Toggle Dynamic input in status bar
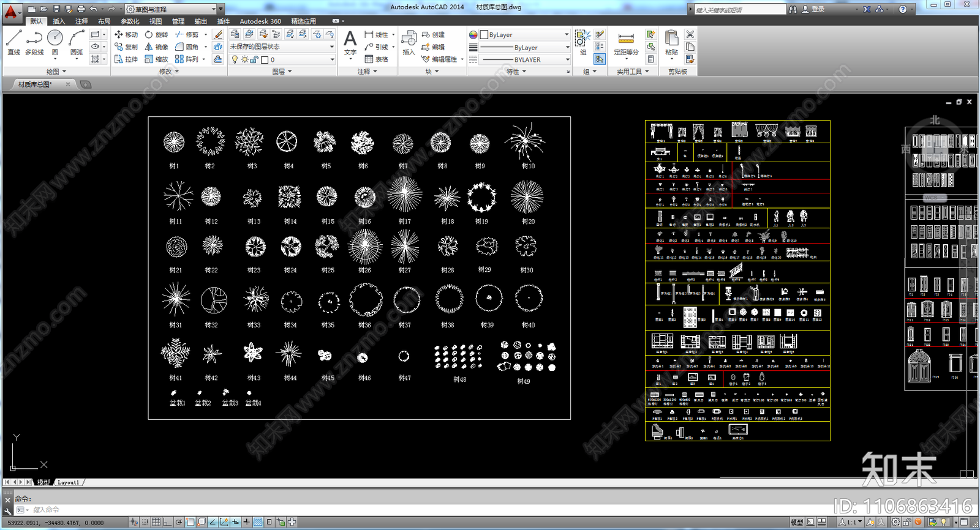980x530 pixels. (x=235, y=522)
